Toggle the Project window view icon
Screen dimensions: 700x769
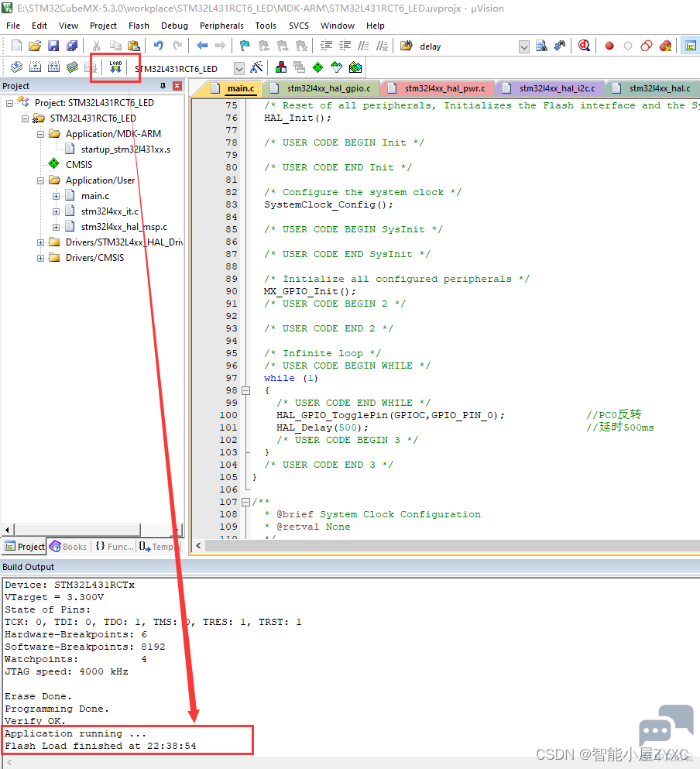pyautogui.click(x=690, y=46)
